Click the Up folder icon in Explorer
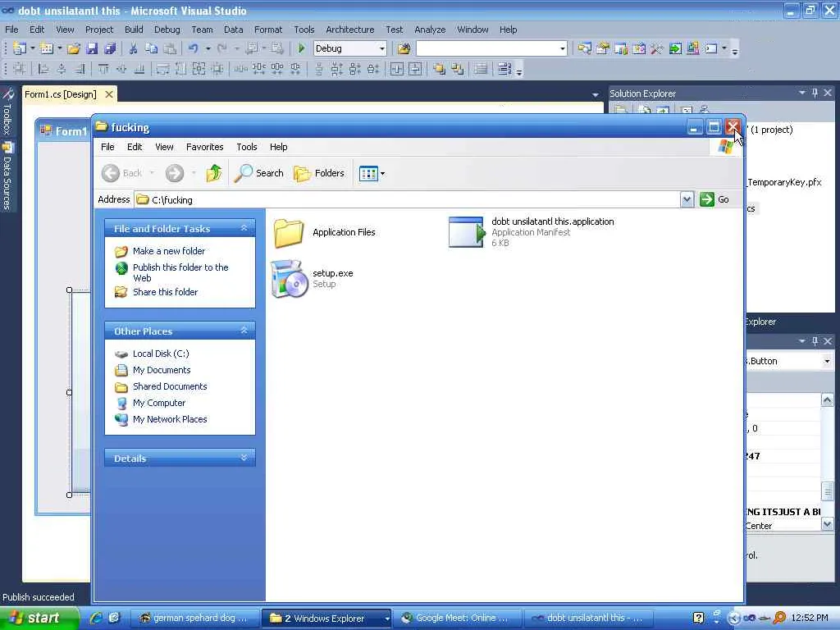This screenshot has width=840, height=630. pyautogui.click(x=214, y=173)
